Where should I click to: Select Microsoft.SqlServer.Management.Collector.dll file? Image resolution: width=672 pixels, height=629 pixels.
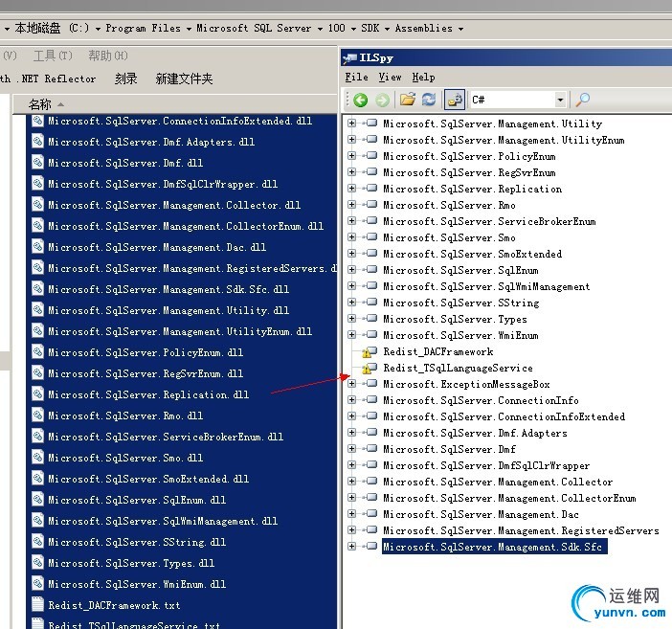coord(174,205)
